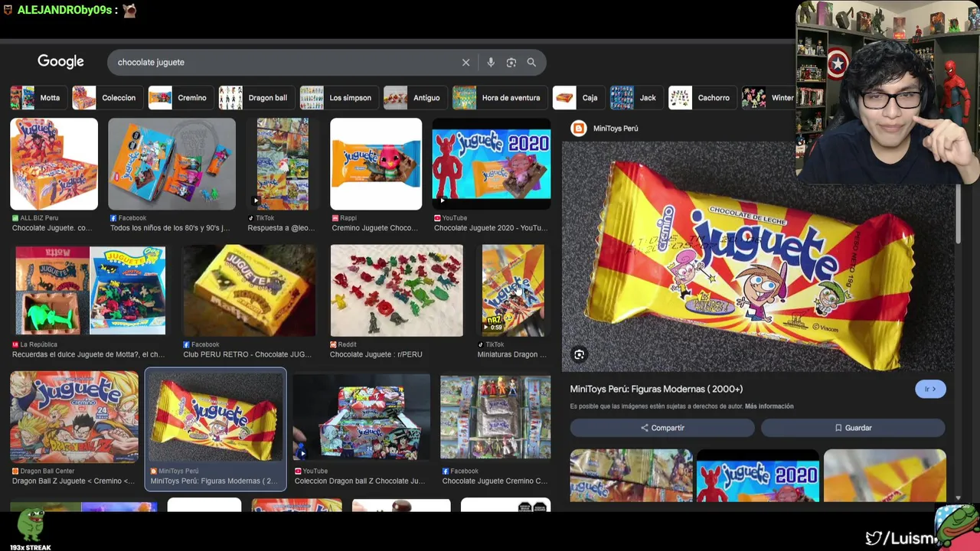Click the scroll-down arrow of preview panel
The height and width of the screenshot is (551, 980).
click(958, 498)
